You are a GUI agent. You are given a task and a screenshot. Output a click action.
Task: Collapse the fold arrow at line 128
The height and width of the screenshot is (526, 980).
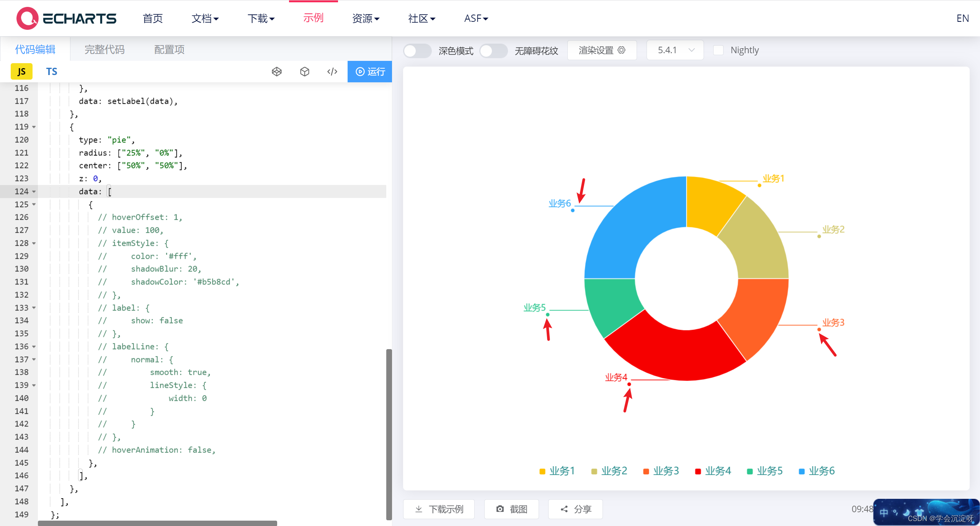point(34,243)
